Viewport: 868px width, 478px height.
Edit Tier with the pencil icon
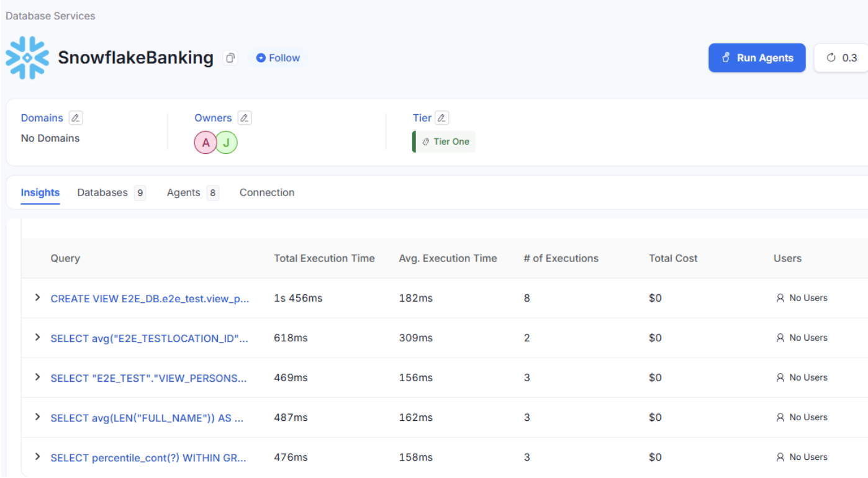[442, 118]
